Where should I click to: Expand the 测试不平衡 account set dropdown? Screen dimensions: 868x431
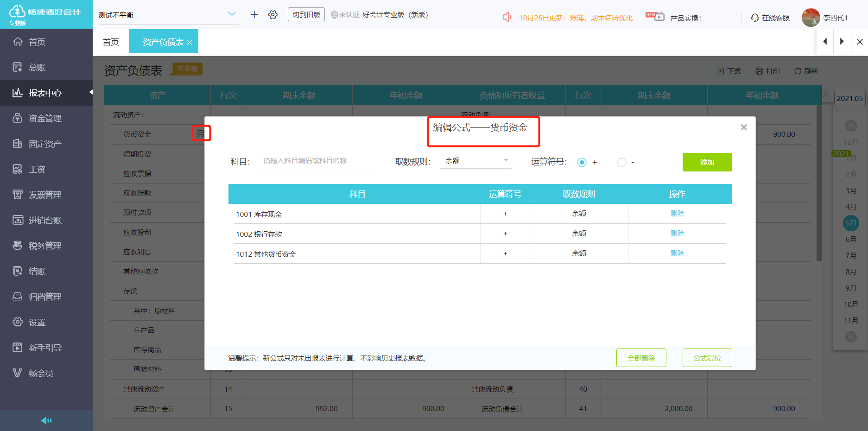(232, 14)
